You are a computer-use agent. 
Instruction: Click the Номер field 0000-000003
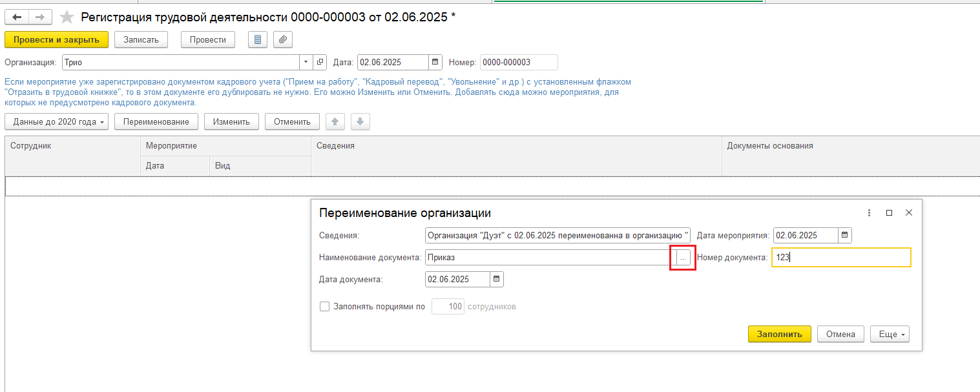click(519, 63)
